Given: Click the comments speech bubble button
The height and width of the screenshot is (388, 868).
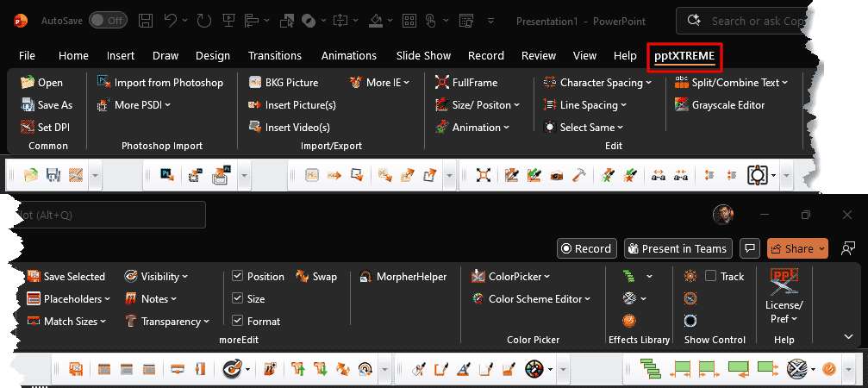Looking at the screenshot, I should point(750,248).
